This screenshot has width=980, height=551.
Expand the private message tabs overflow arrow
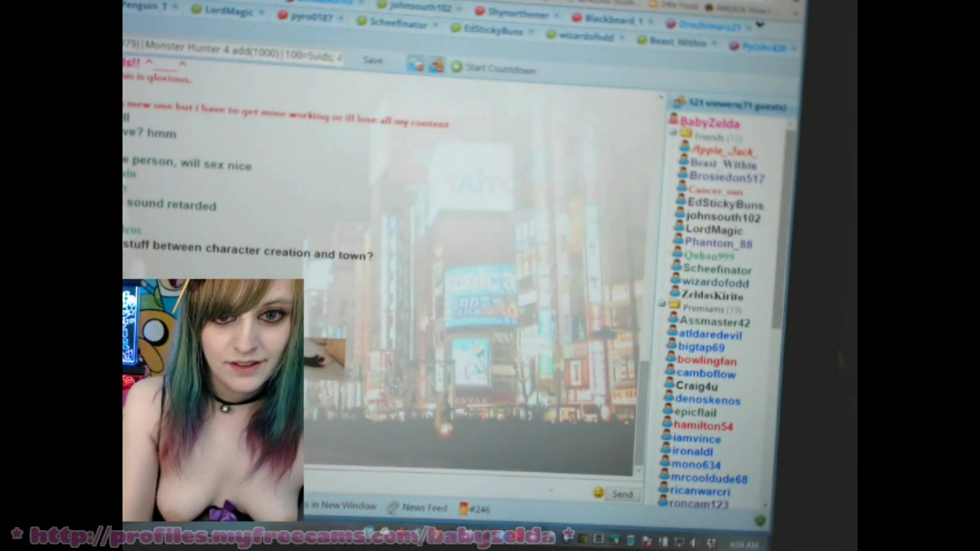click(x=760, y=24)
